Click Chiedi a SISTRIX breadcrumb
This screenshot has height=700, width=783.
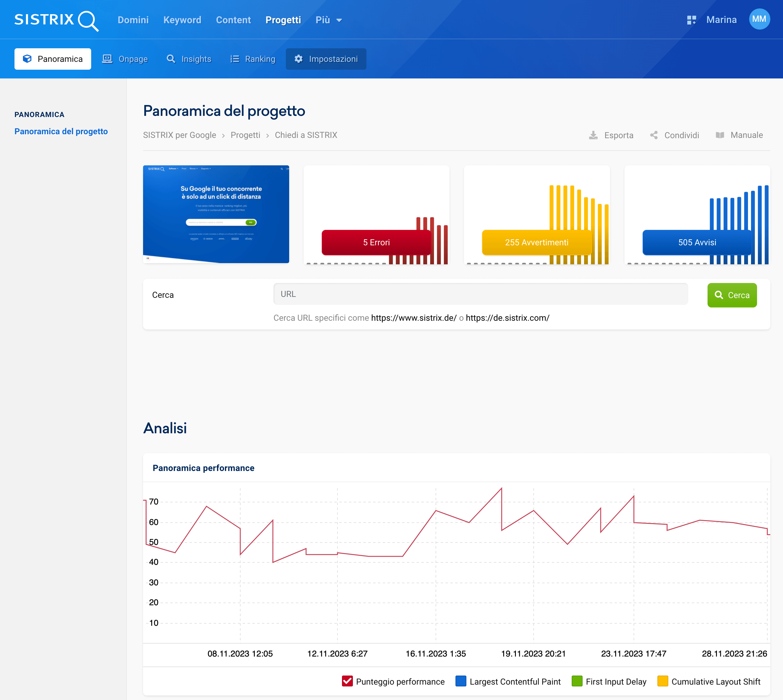tap(306, 135)
